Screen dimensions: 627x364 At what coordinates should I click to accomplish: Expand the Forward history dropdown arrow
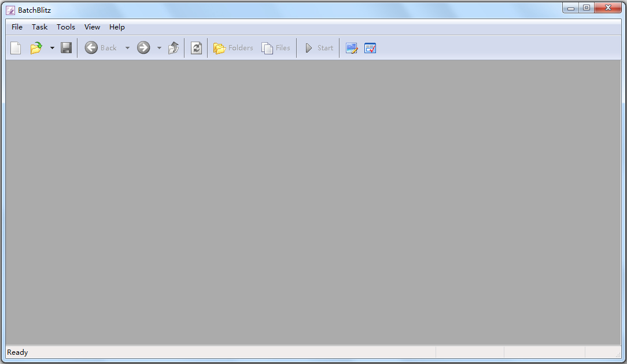point(158,48)
